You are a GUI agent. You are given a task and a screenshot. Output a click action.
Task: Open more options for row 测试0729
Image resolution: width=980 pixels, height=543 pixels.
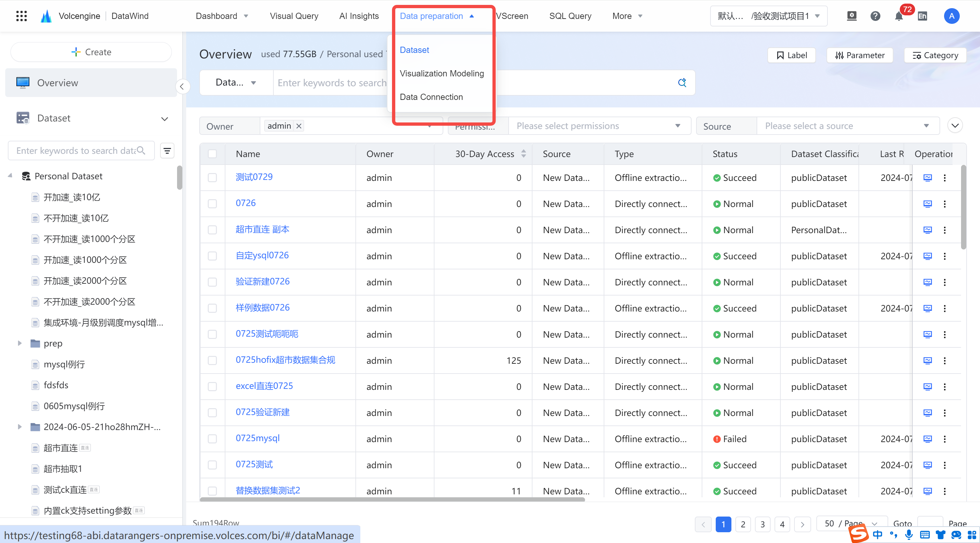945,178
